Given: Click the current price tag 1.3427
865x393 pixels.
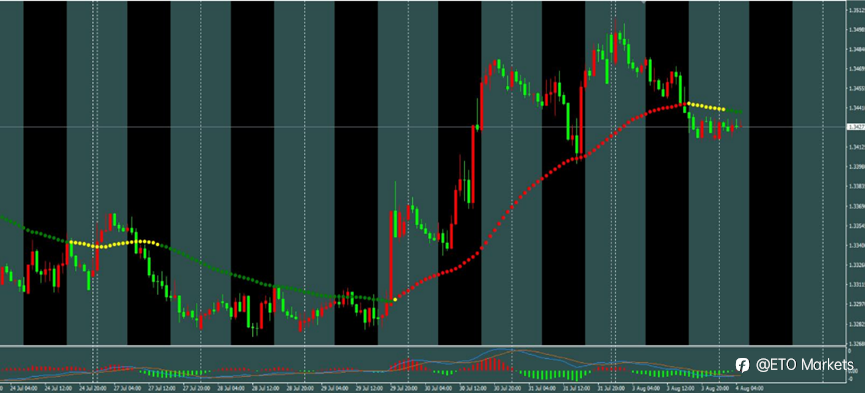Looking at the screenshot, I should pos(856,127).
